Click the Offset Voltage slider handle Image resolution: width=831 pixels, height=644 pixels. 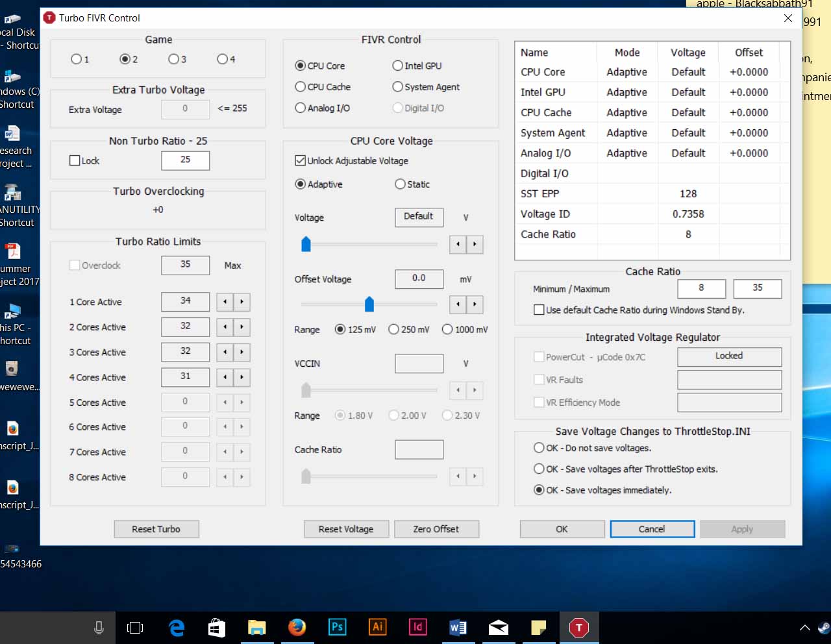point(369,304)
